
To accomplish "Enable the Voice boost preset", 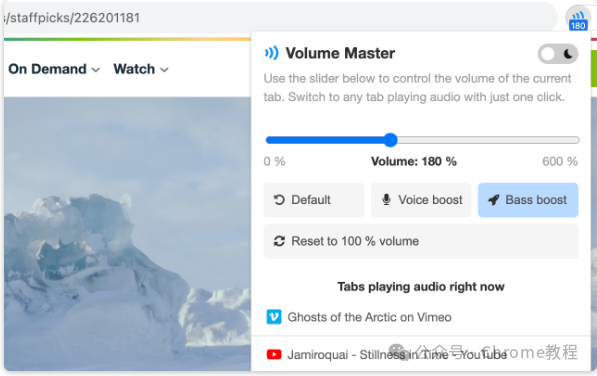I will click(x=421, y=200).
